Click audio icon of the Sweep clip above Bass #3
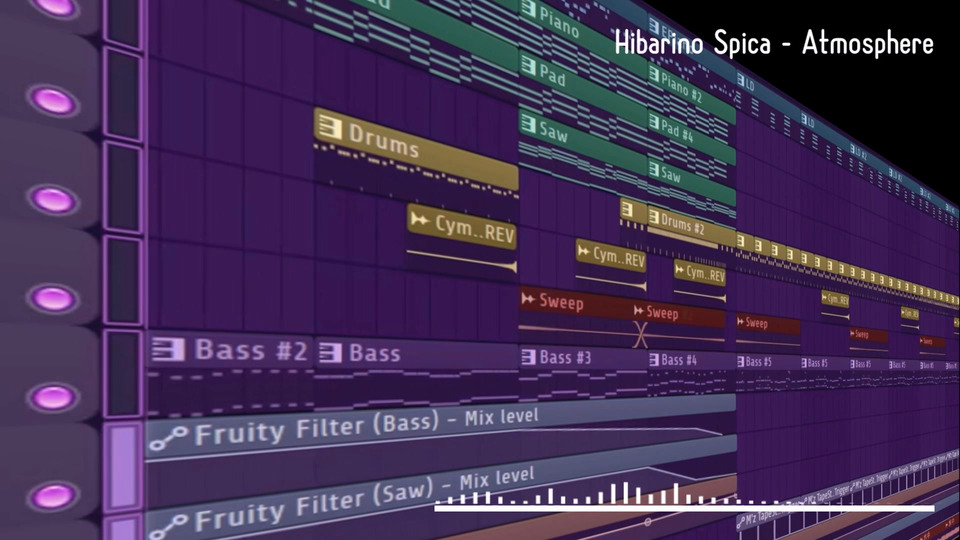The image size is (960, 540). click(x=528, y=299)
